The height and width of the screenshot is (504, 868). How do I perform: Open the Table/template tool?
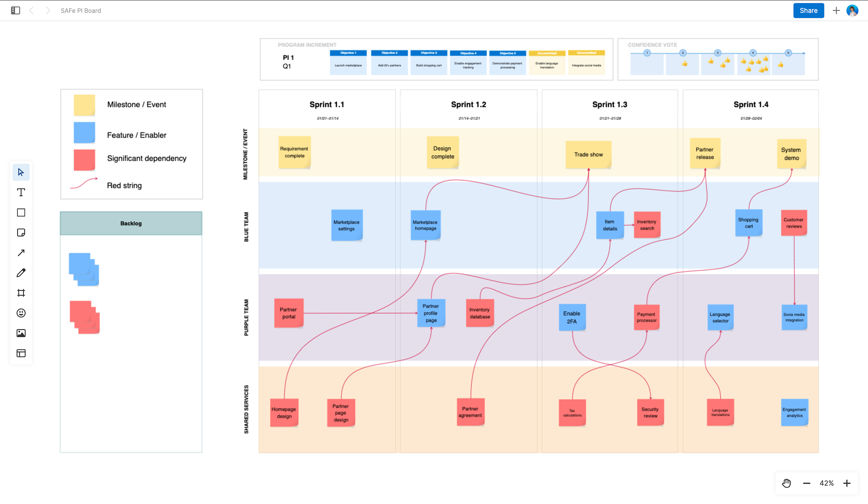click(x=21, y=353)
